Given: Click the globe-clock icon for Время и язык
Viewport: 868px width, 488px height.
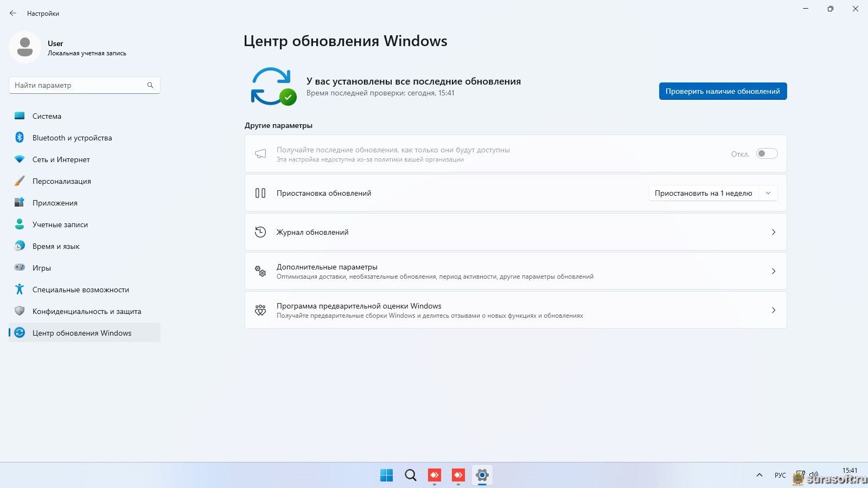Looking at the screenshot, I should point(20,246).
